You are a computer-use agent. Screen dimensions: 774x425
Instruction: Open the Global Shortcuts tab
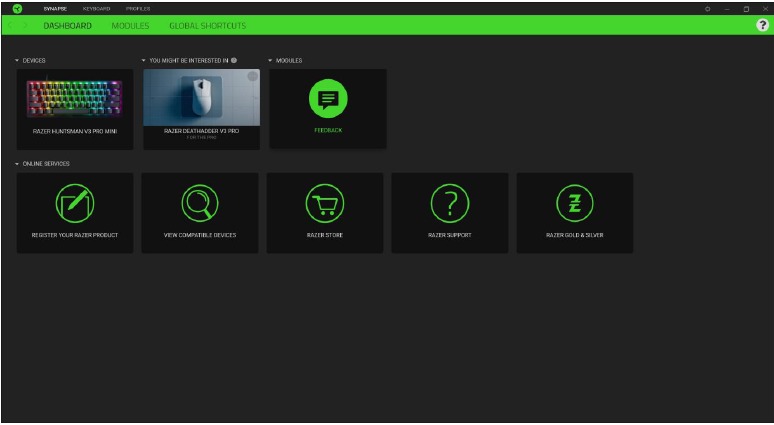(207, 26)
